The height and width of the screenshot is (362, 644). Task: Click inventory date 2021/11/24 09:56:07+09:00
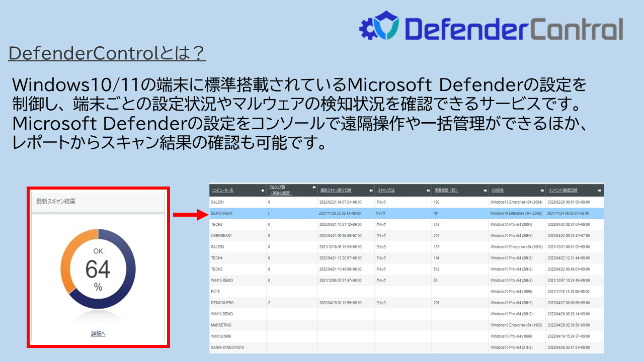pos(569,213)
